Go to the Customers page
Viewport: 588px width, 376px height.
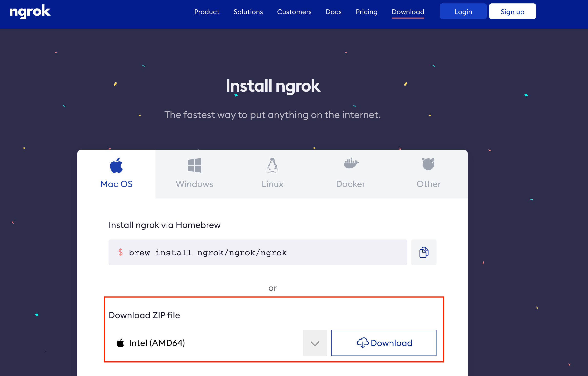[x=294, y=12]
